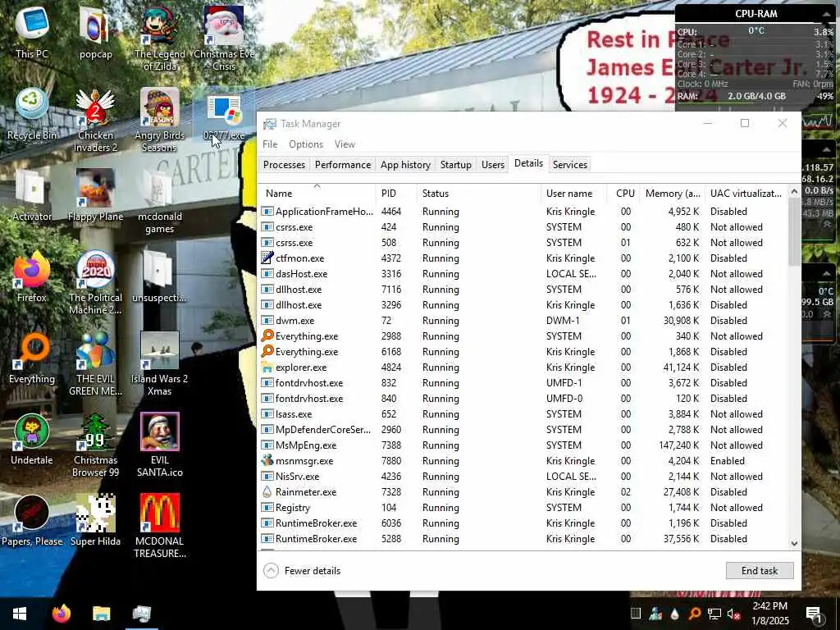
Task: Collapse Task Manager with Fewer details
Action: [303, 571]
